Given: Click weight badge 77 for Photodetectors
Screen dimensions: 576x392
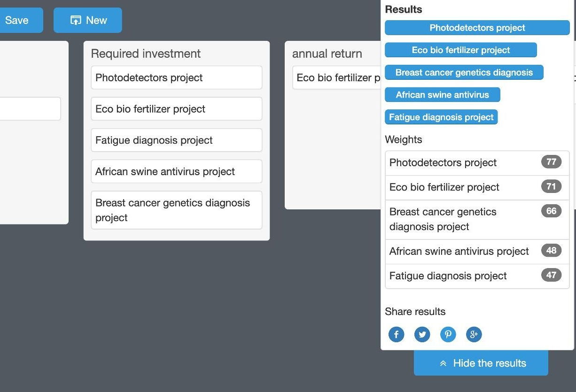Looking at the screenshot, I should pos(551,162).
